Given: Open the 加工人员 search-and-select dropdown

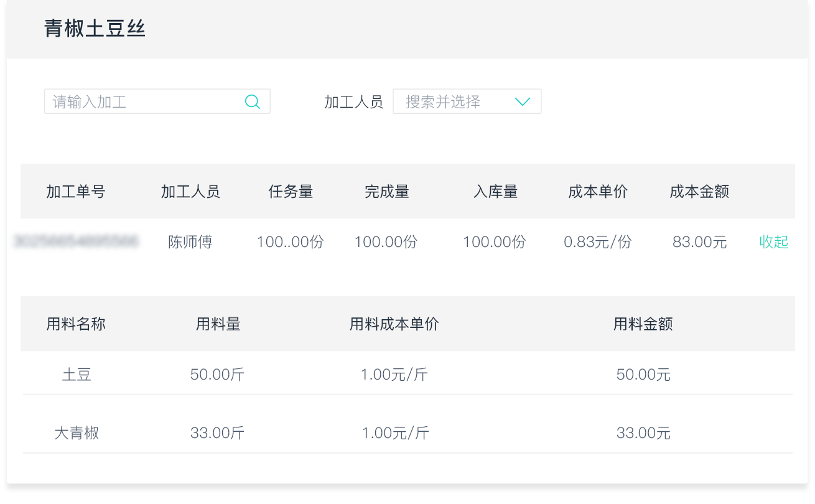Looking at the screenshot, I should [x=457, y=101].
